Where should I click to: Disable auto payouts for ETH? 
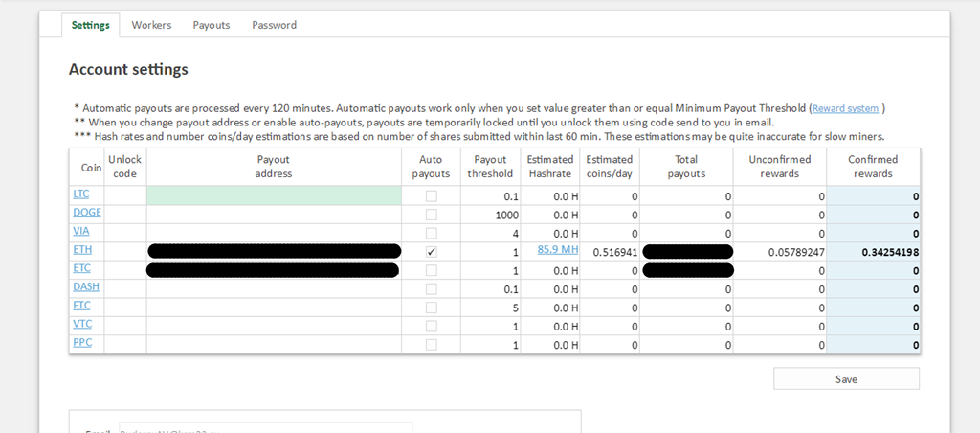[x=431, y=251]
